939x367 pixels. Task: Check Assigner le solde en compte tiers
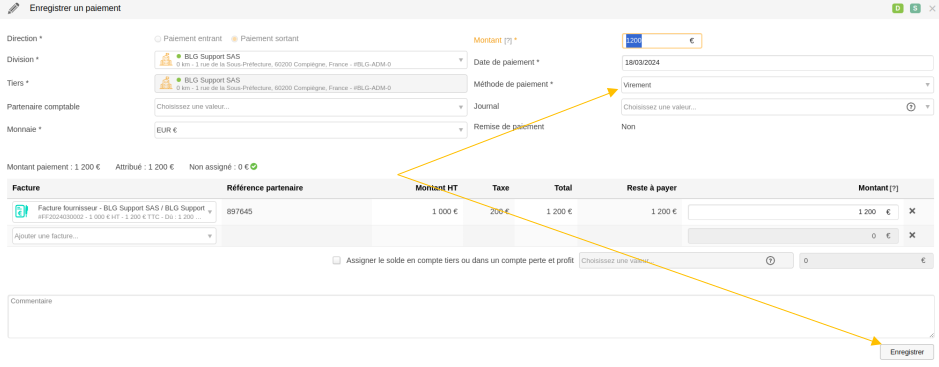click(x=337, y=260)
